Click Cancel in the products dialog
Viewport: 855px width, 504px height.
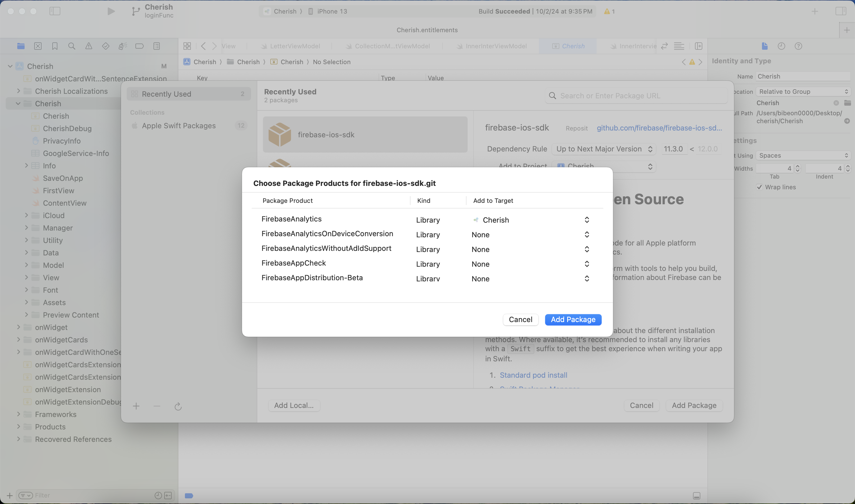coord(520,320)
